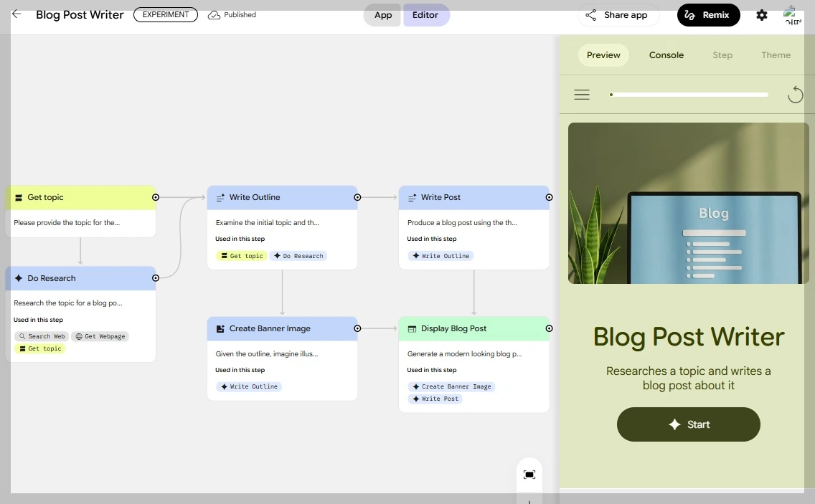Click the Display Blog Post node icon
Screen dimensions: 815x504
pos(413,329)
